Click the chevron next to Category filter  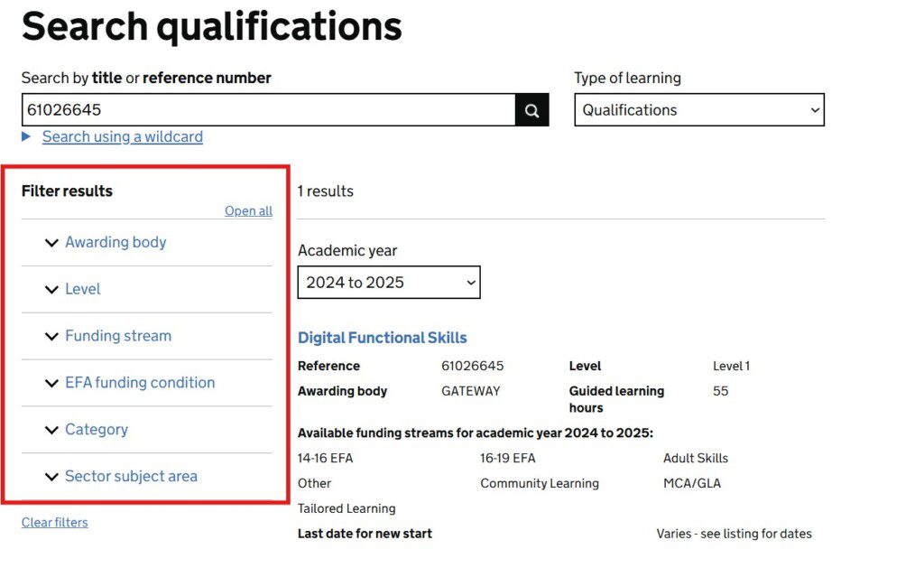[x=51, y=430]
